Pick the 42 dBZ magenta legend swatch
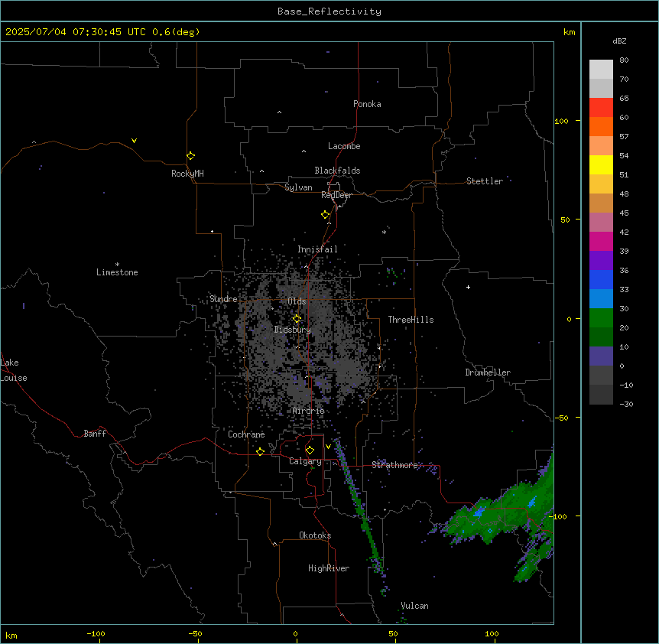 pyautogui.click(x=601, y=241)
